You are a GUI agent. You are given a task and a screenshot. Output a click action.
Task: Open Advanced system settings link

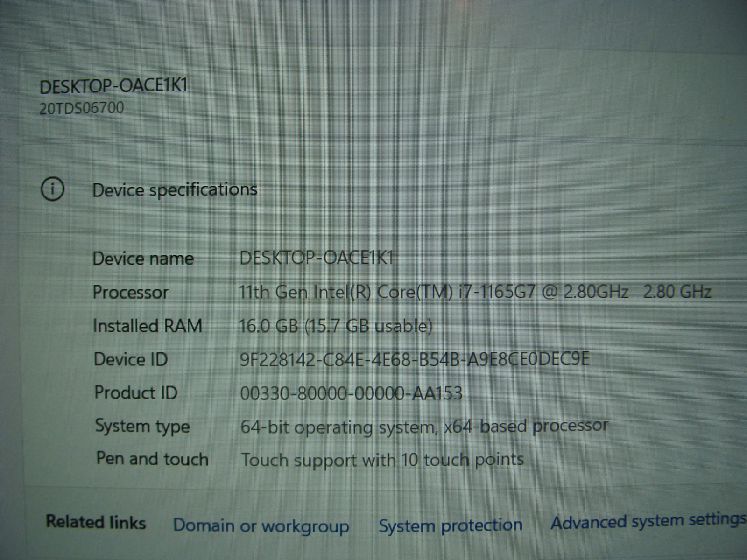[x=648, y=521]
